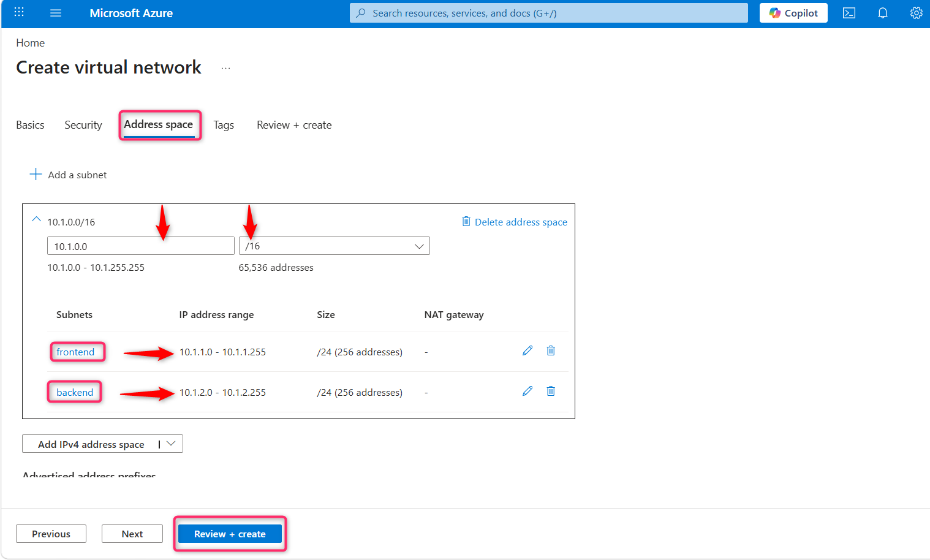Screen dimensions: 930x560
Task: Open the Azure app launcher grid icon
Action: click(19, 12)
